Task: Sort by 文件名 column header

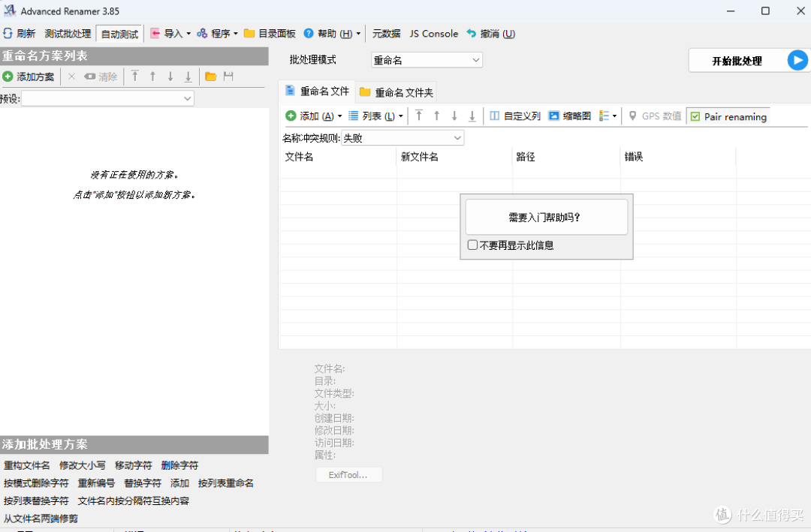Action: [x=338, y=157]
